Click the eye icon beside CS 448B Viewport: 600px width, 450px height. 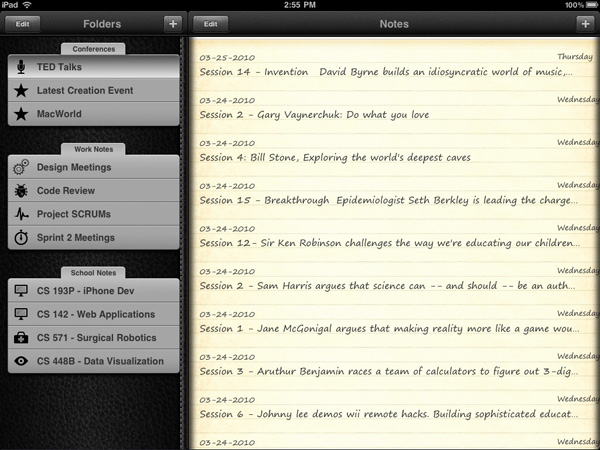[x=21, y=361]
